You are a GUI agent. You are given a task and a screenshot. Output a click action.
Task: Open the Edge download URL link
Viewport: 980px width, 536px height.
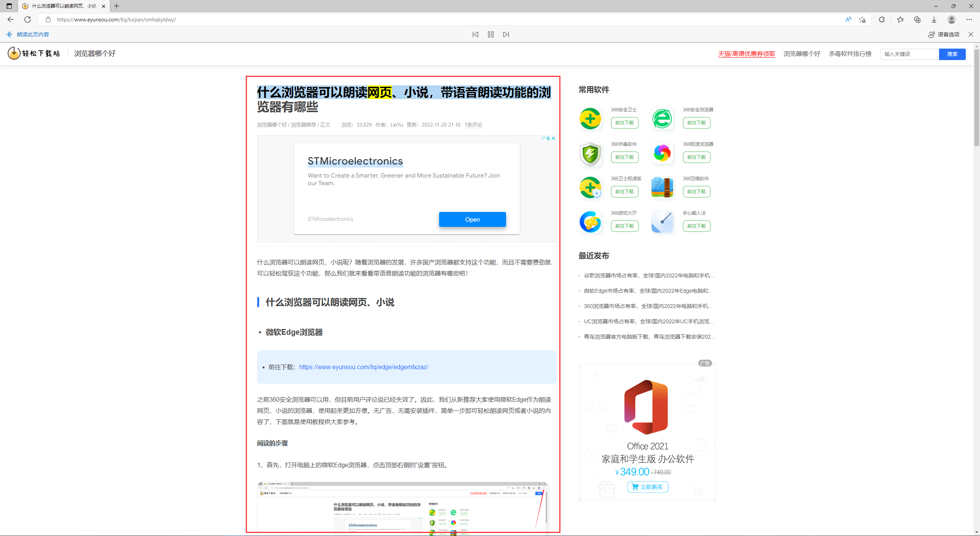tap(364, 367)
